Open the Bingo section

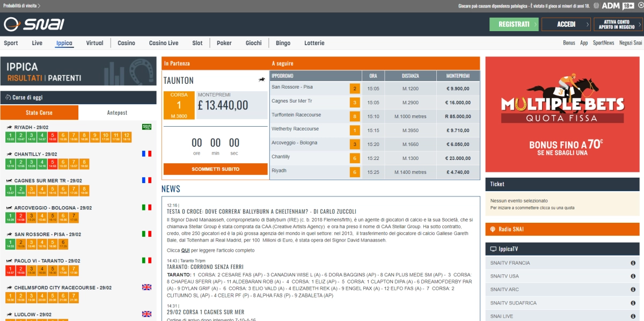coord(283,43)
